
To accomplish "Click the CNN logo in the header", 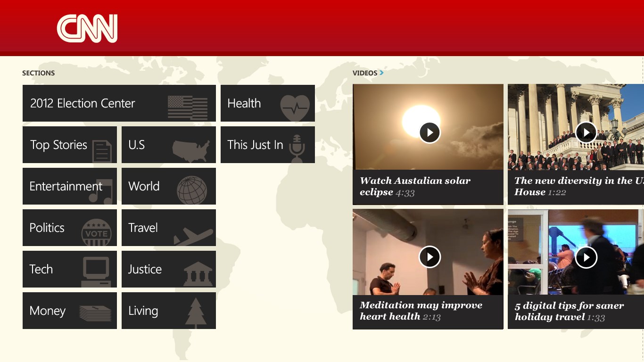I will click(87, 28).
